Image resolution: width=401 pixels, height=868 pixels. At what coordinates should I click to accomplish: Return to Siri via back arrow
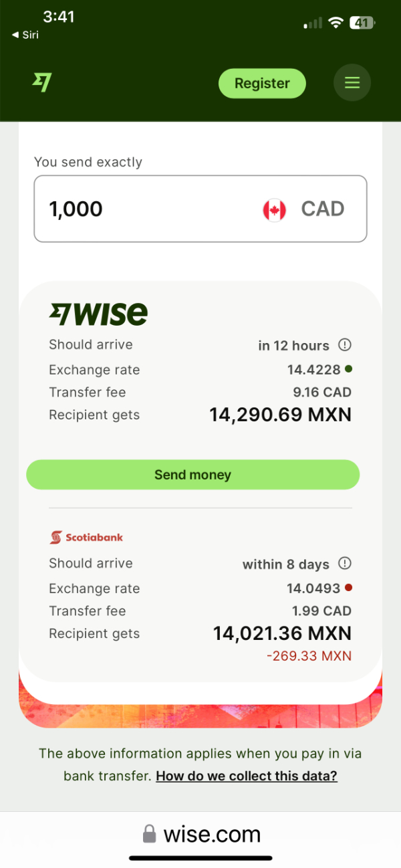click(25, 35)
